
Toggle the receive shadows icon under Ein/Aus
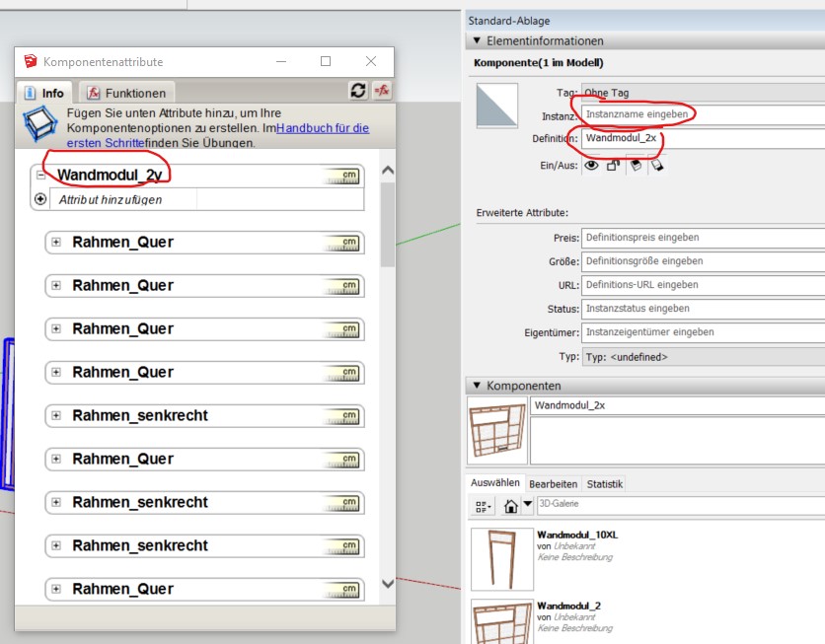tap(656, 166)
